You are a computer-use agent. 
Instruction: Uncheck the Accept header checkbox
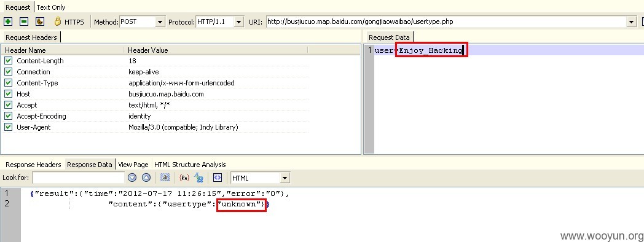click(8, 105)
